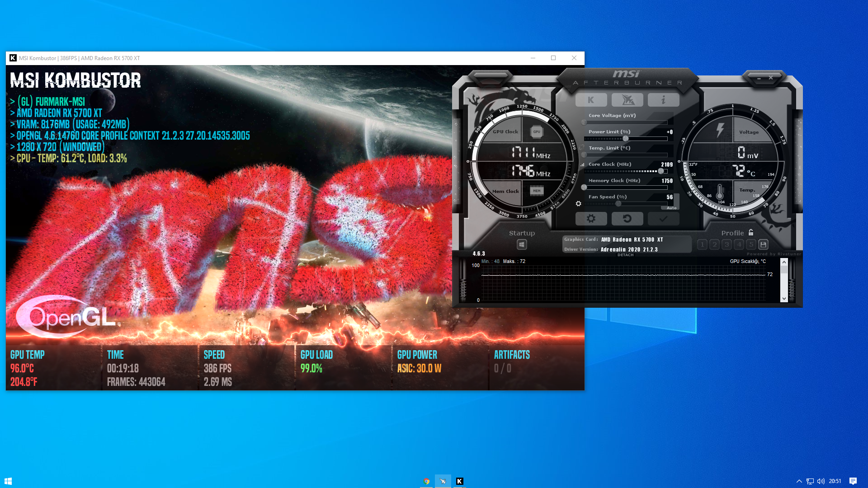
Task: Apply settings with the checkmark button
Action: point(663,219)
